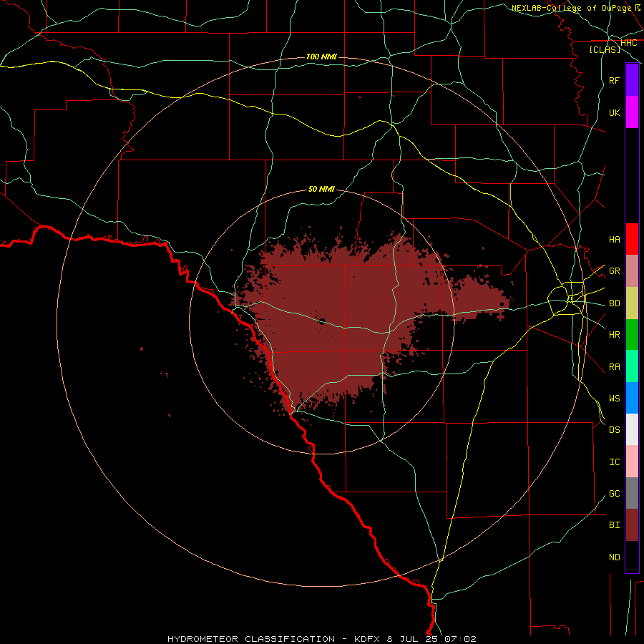Screen dimensions: 644x644
Task: Click the WS blue legend swatch
Action: (632, 398)
